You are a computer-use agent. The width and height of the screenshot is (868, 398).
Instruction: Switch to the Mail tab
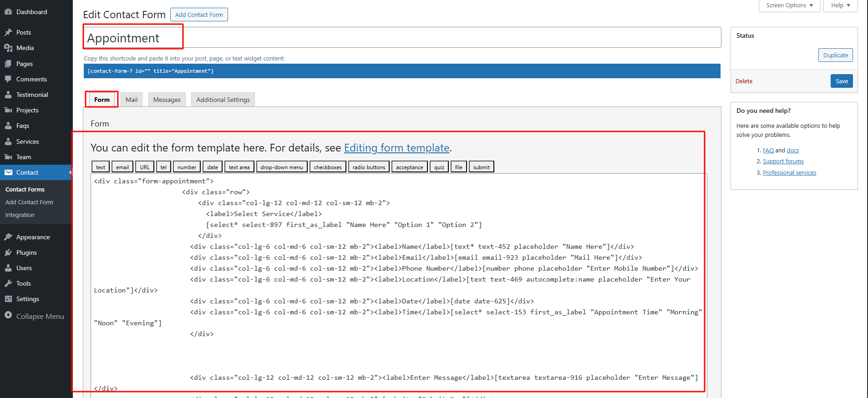tap(132, 100)
